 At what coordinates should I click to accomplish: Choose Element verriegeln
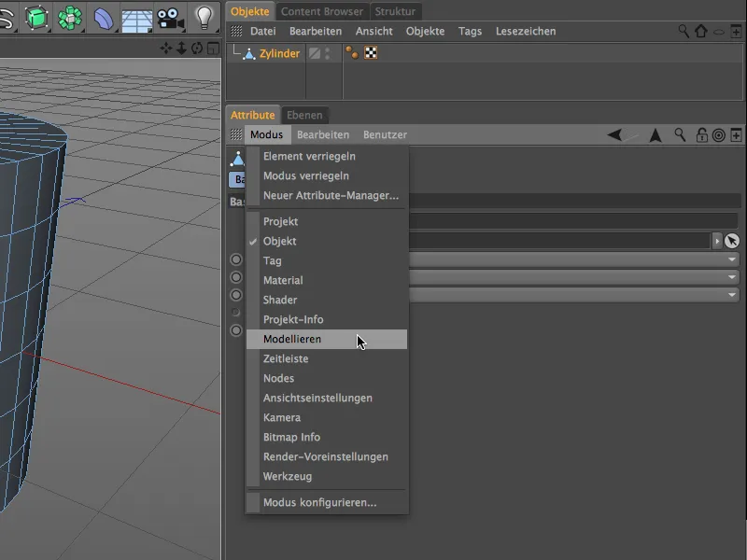point(327,156)
